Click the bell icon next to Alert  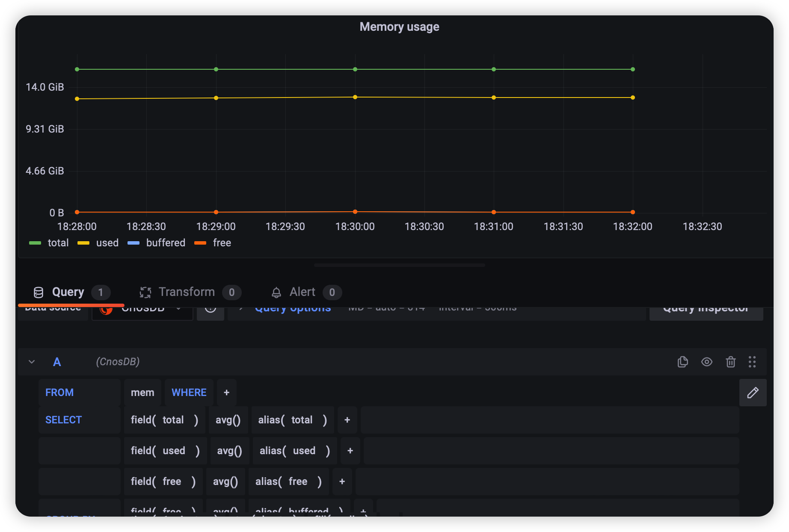point(276,292)
